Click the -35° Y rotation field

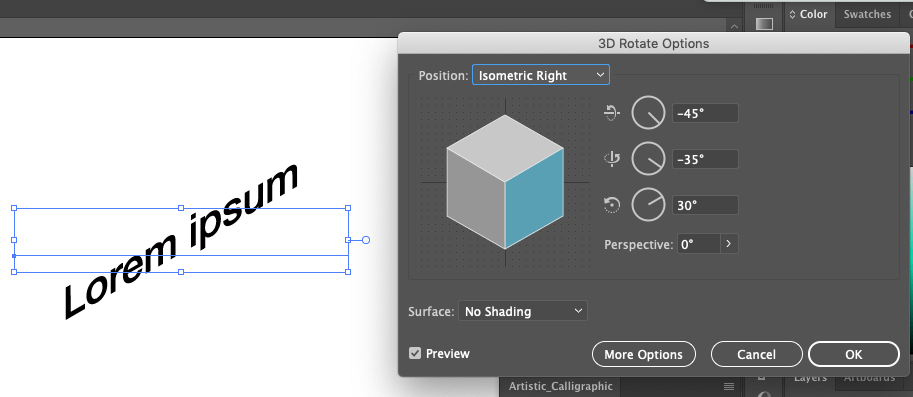pyautogui.click(x=705, y=159)
